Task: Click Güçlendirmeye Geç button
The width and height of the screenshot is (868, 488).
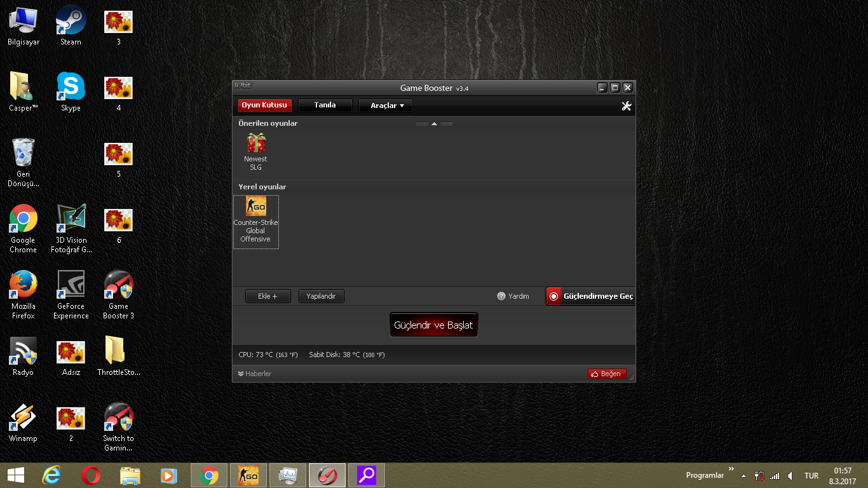Action: pyautogui.click(x=590, y=296)
